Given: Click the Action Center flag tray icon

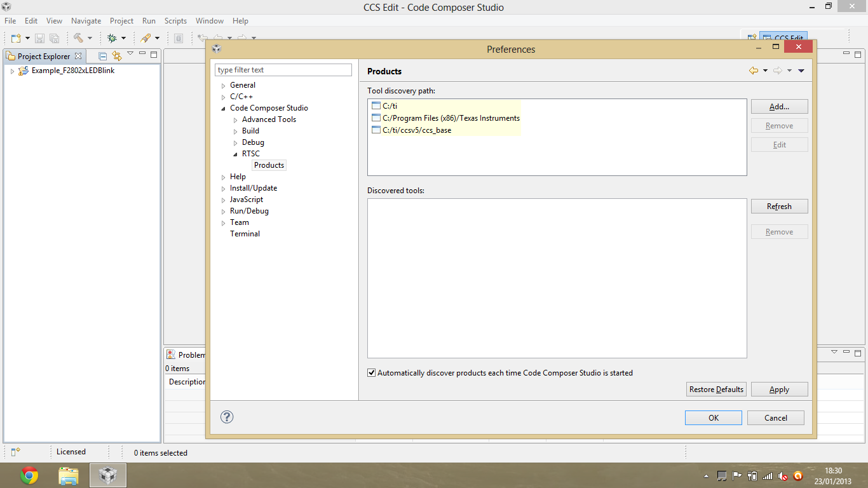Looking at the screenshot, I should [x=737, y=476].
